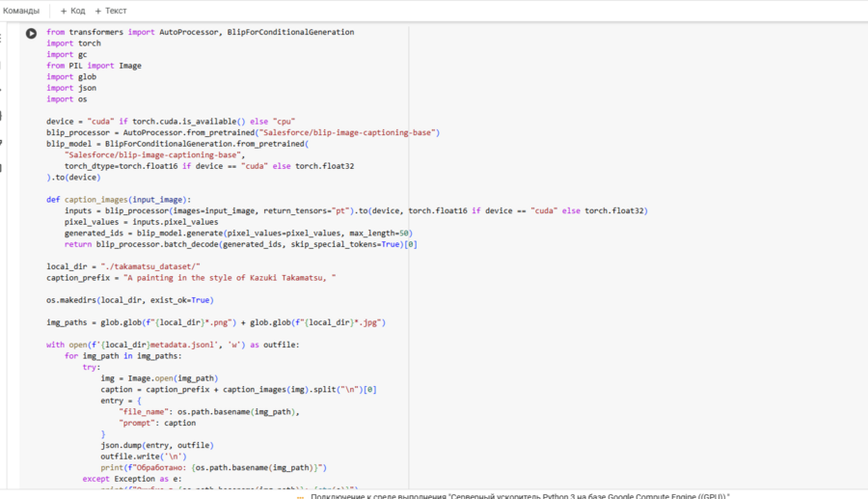Click the 'import json' line
Viewport: 868px width, 499px height.
click(x=70, y=88)
